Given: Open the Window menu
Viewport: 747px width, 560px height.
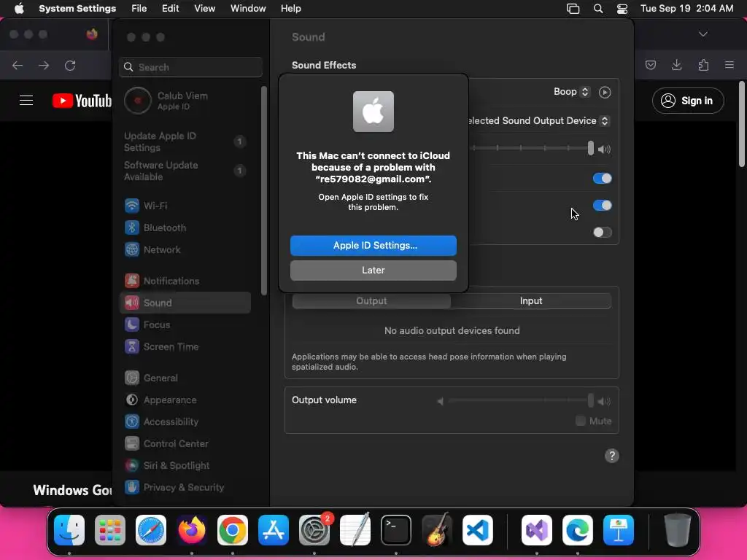Looking at the screenshot, I should click(248, 9).
